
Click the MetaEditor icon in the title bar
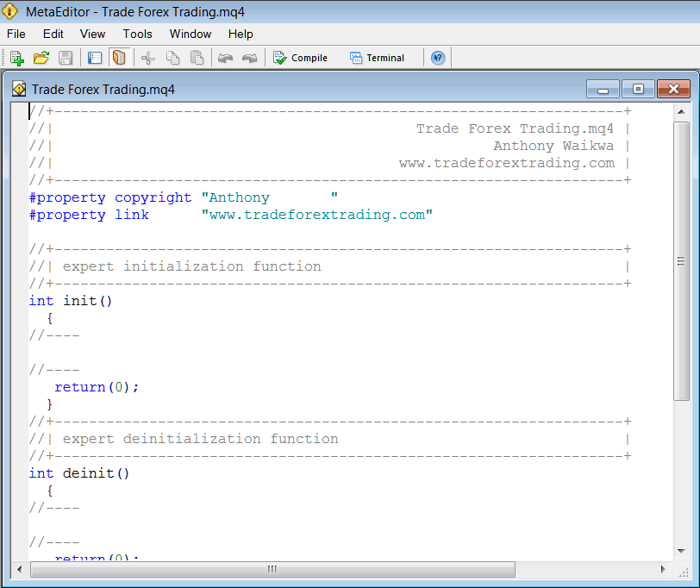pyautogui.click(x=12, y=11)
